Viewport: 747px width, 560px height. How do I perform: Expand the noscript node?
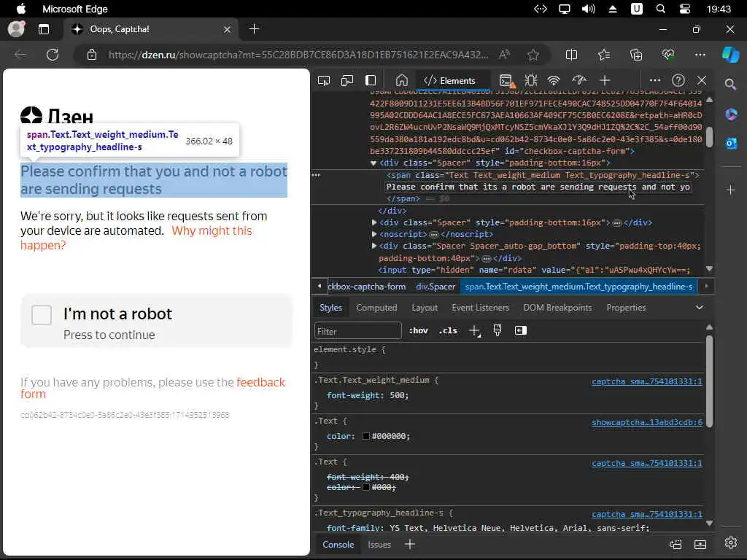374,234
